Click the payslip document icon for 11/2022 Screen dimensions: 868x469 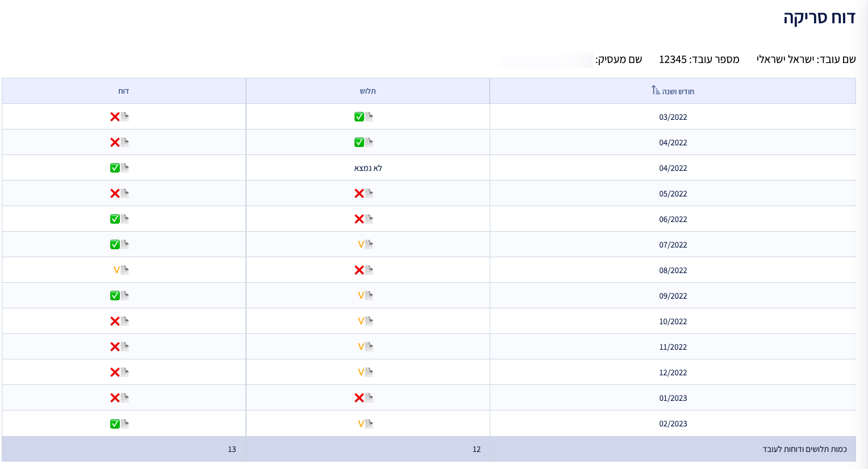coord(365,347)
